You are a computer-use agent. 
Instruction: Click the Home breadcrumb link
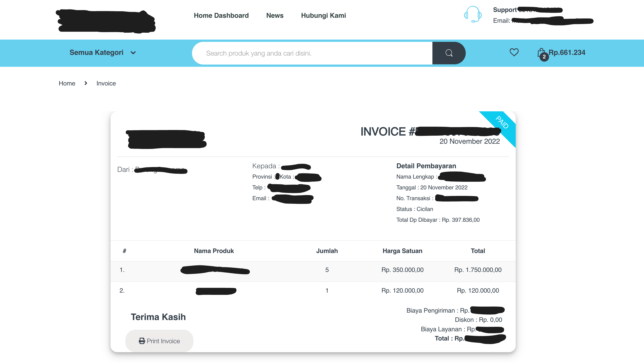coord(67,83)
